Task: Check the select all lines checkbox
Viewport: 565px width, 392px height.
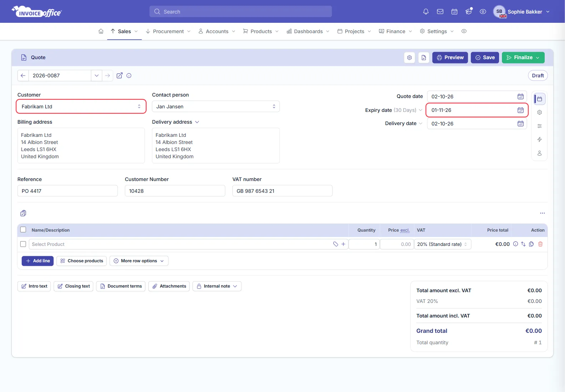Action: pyautogui.click(x=23, y=230)
